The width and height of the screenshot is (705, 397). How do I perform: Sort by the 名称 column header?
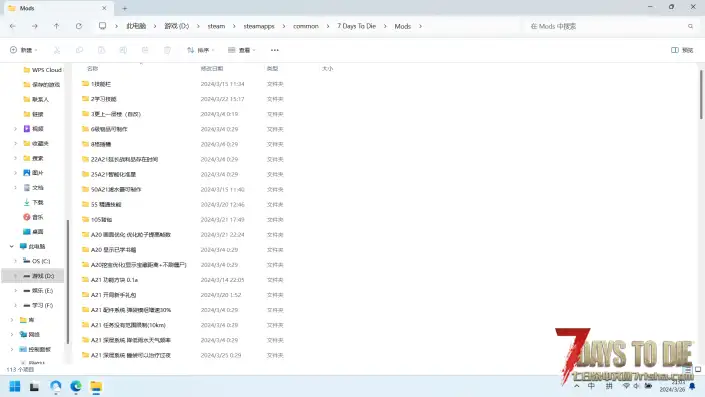tap(93, 69)
